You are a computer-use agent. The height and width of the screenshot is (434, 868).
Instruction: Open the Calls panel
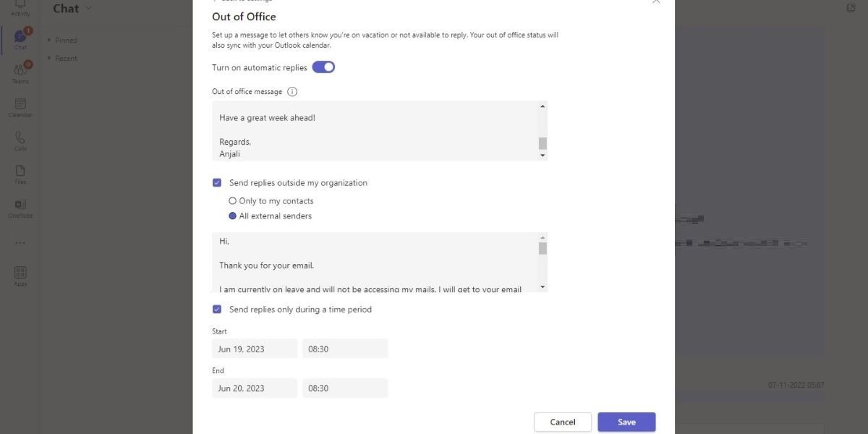[20, 137]
